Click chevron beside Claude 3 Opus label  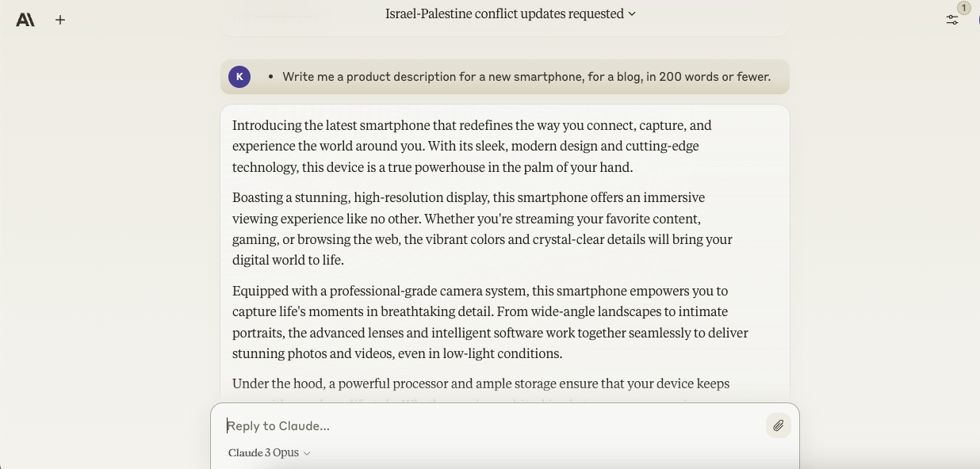pyautogui.click(x=307, y=453)
